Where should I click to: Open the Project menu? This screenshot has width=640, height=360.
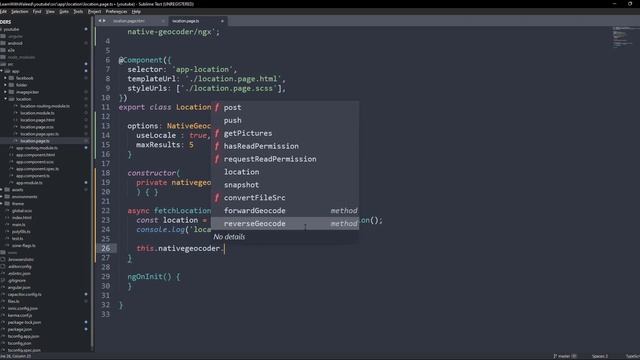tap(94, 12)
